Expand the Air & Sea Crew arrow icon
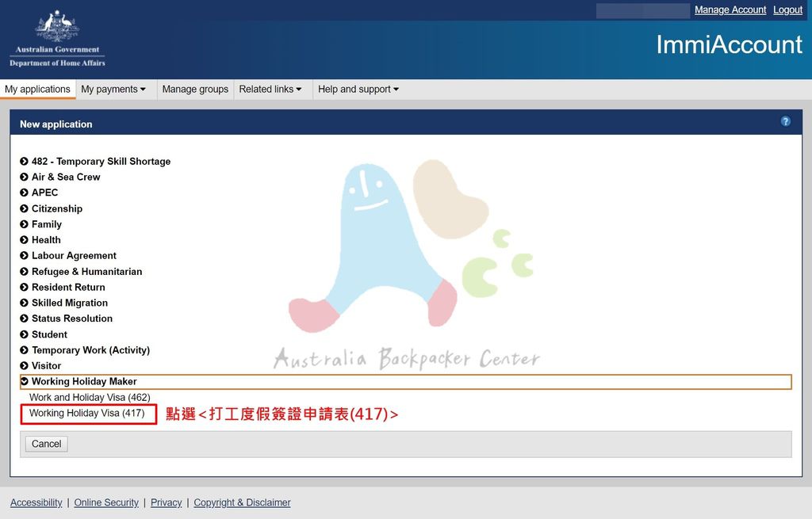The height and width of the screenshot is (519, 812). [x=24, y=177]
